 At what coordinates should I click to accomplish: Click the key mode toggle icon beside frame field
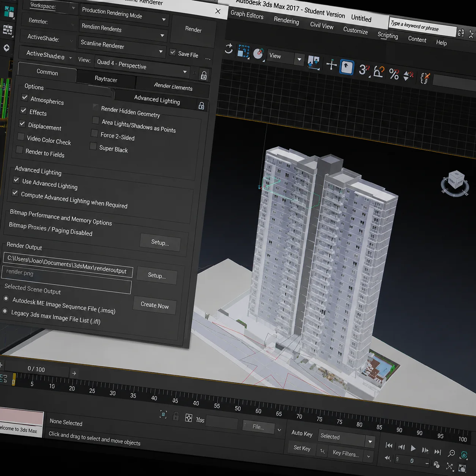tap(388, 458)
